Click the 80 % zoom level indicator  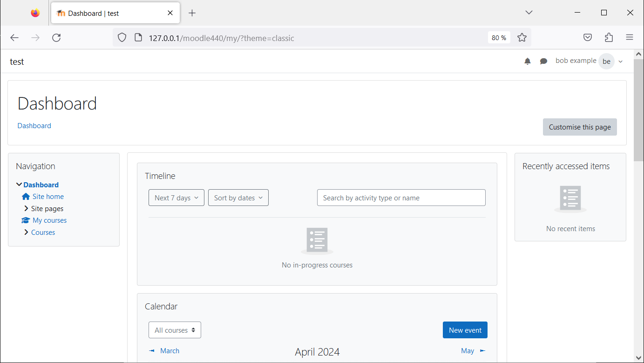tap(499, 38)
